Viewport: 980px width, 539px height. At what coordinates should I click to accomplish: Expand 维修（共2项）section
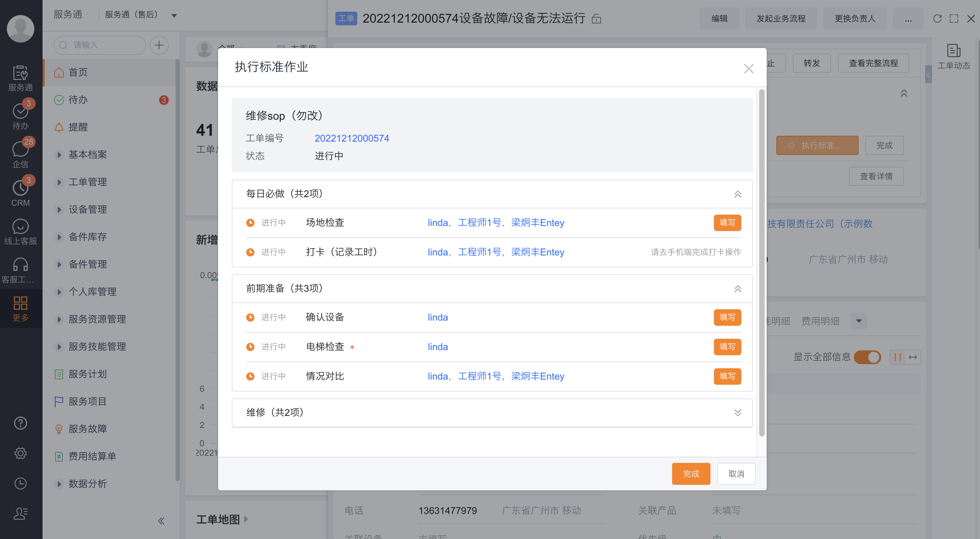coord(737,412)
